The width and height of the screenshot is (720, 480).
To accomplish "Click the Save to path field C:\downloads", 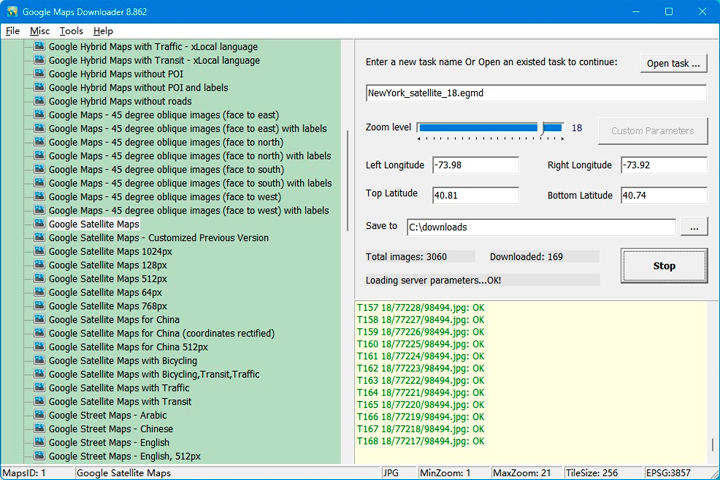I will [x=541, y=227].
